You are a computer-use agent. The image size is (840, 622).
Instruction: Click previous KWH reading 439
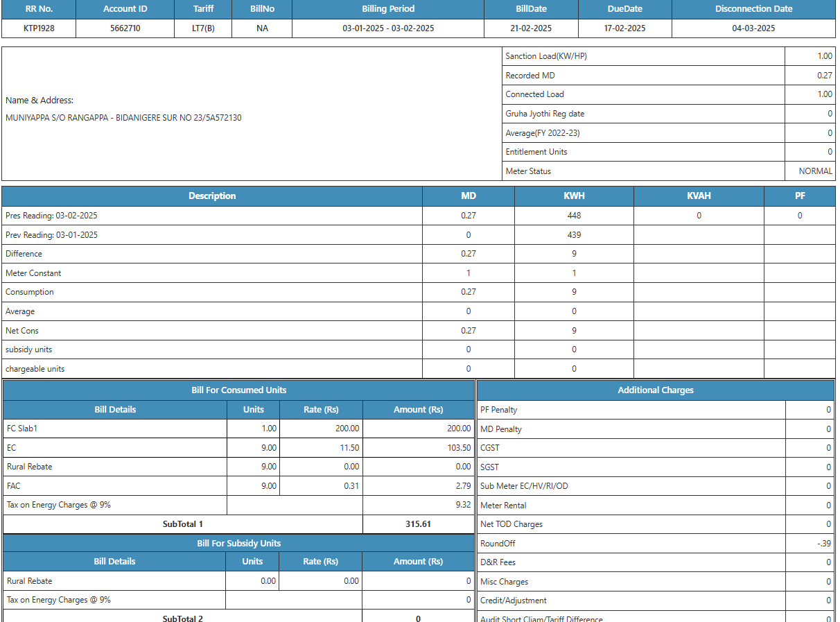click(574, 235)
